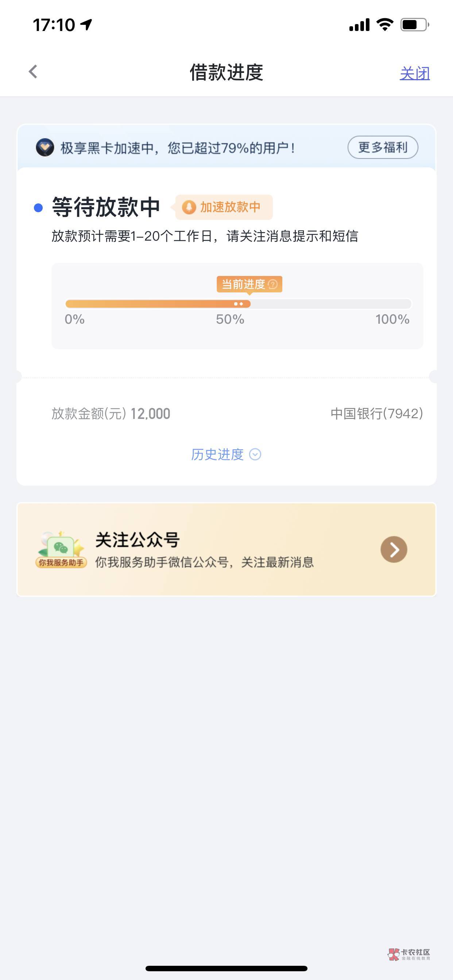The image size is (453, 980).
Task: Tap the black card heart badge icon
Action: [45, 148]
